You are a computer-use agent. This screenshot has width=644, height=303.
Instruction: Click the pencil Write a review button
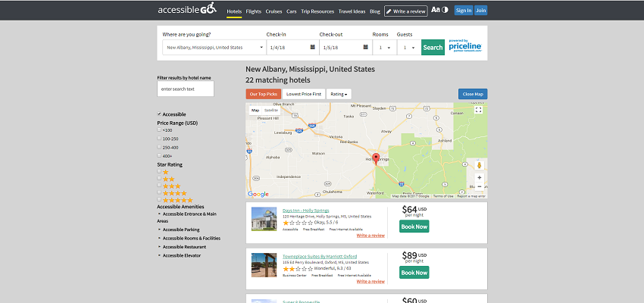pyautogui.click(x=406, y=11)
